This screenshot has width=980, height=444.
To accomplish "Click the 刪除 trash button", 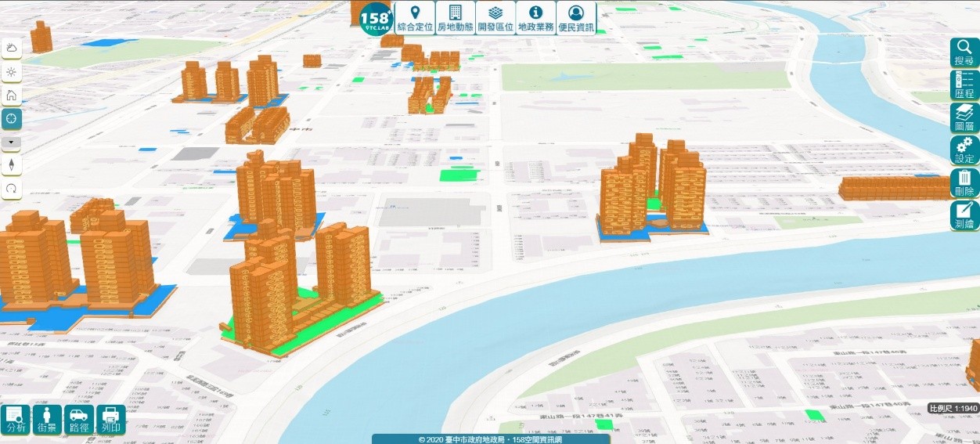I will pos(964,183).
